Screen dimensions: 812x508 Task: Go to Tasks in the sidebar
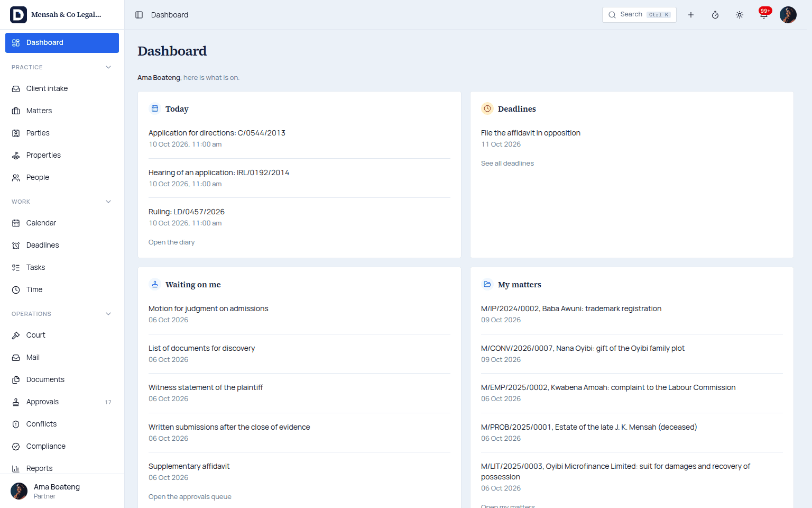point(62,267)
